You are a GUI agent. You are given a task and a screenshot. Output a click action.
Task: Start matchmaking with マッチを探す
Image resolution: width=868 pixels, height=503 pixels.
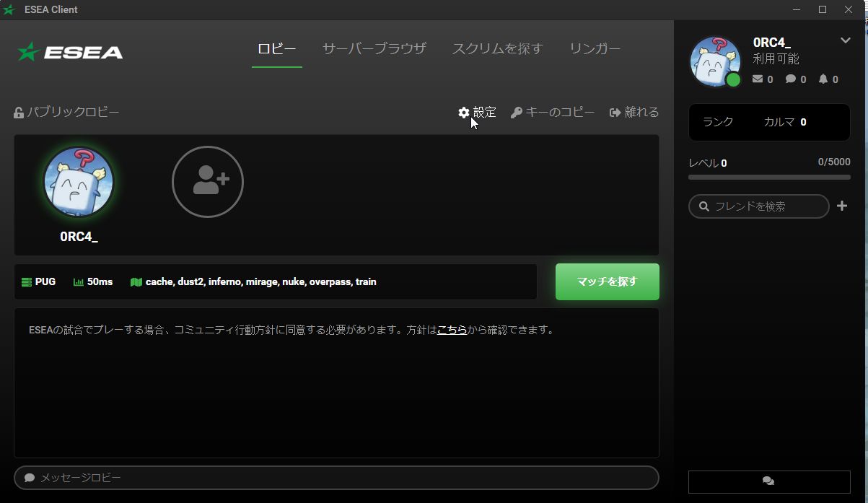point(608,281)
